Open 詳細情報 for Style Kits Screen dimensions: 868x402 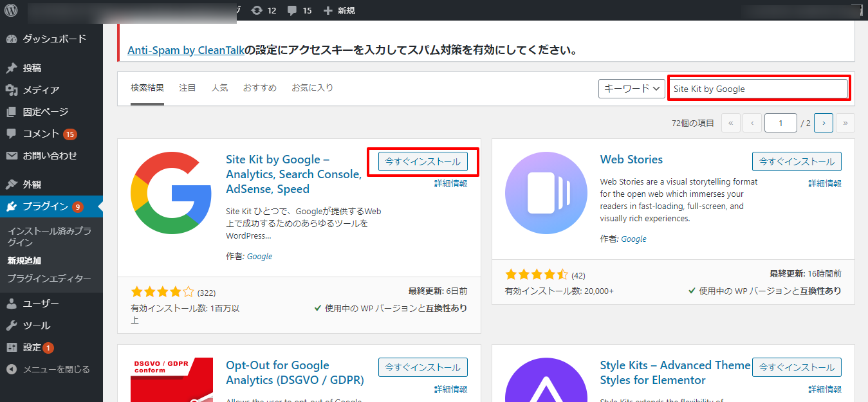point(825,389)
